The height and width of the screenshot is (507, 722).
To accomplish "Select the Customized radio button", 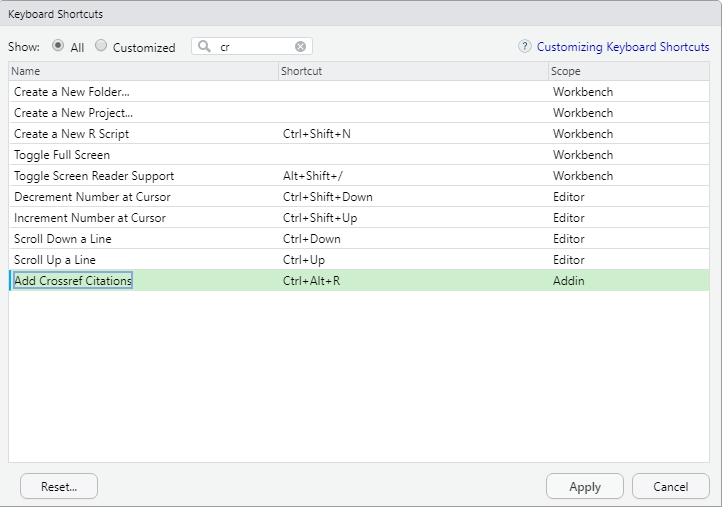I will pos(101,46).
